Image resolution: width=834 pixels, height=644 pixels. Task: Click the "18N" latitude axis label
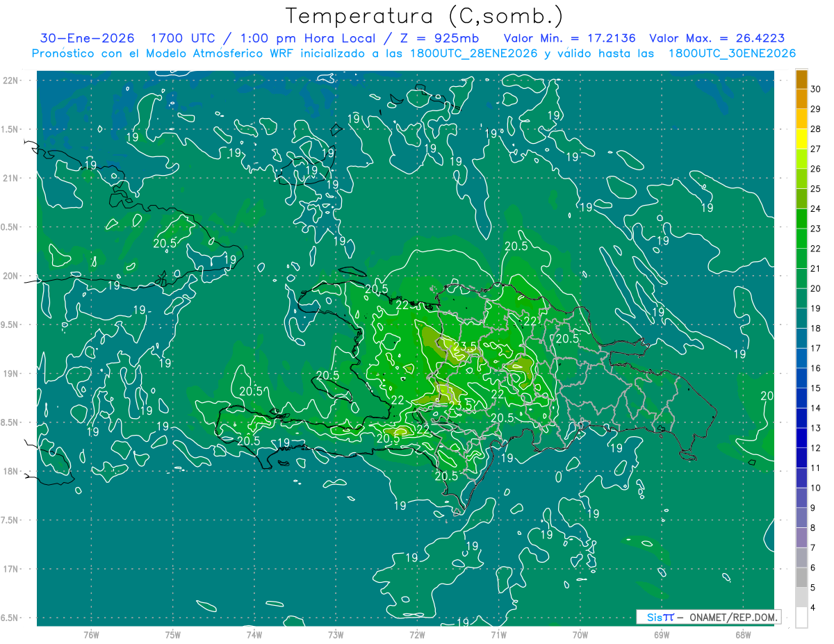tap(12, 471)
